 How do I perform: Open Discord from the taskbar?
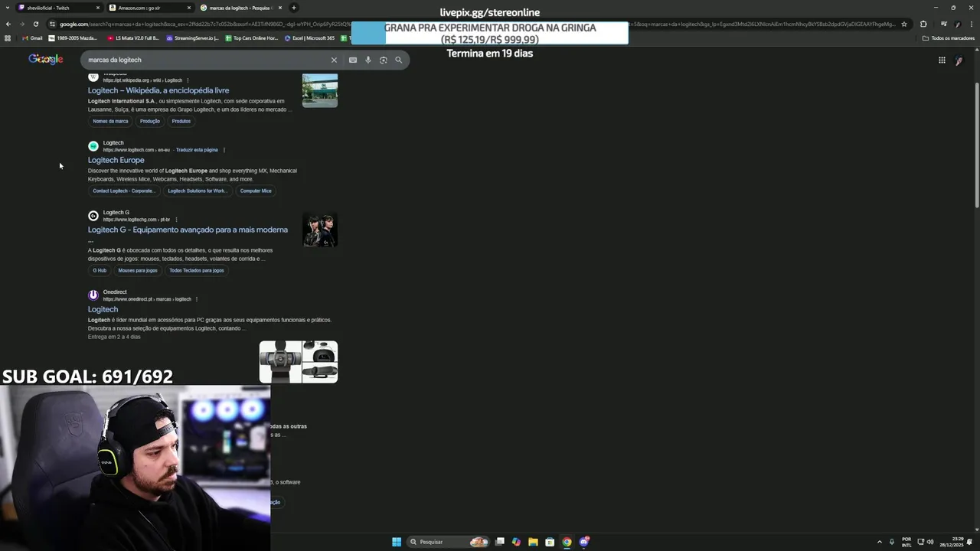pyautogui.click(x=584, y=542)
